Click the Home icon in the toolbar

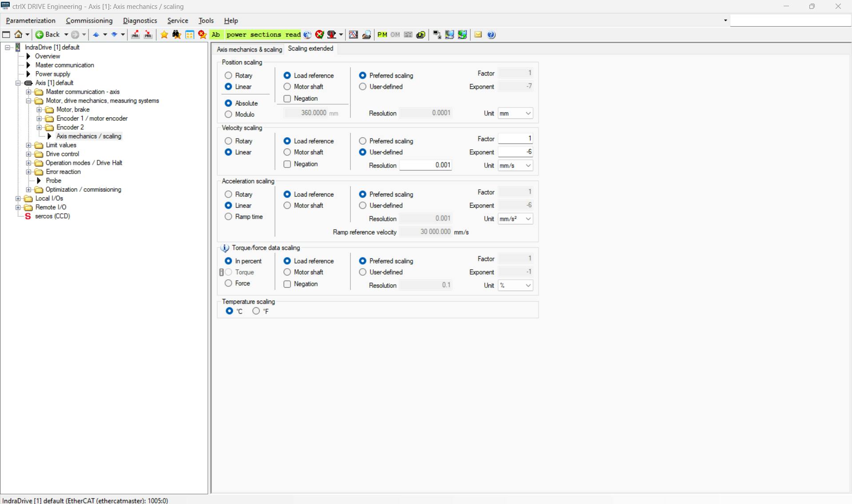[18, 35]
